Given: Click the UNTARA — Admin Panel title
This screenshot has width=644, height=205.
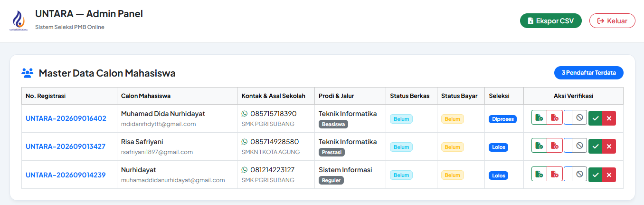Looking at the screenshot, I should [89, 14].
